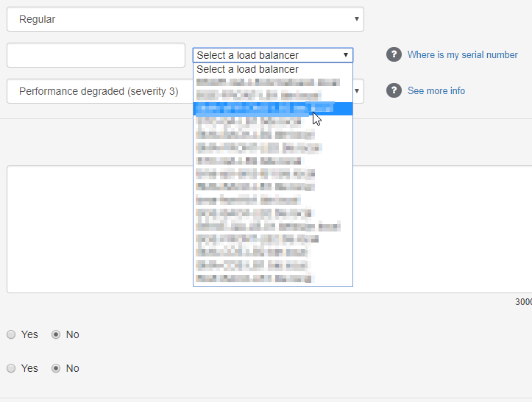This screenshot has width=532, height=402.
Task: Click inside the large description text area
Action: coord(96,229)
